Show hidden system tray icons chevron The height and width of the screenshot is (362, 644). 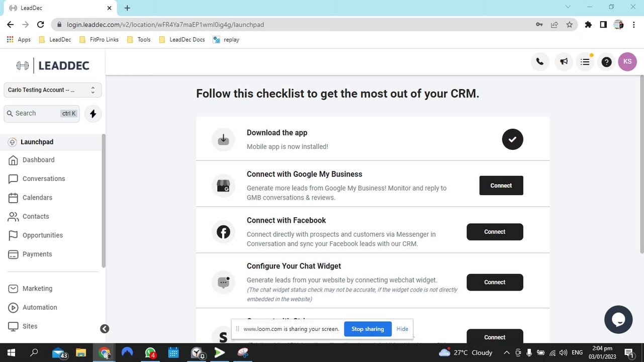tap(506, 352)
